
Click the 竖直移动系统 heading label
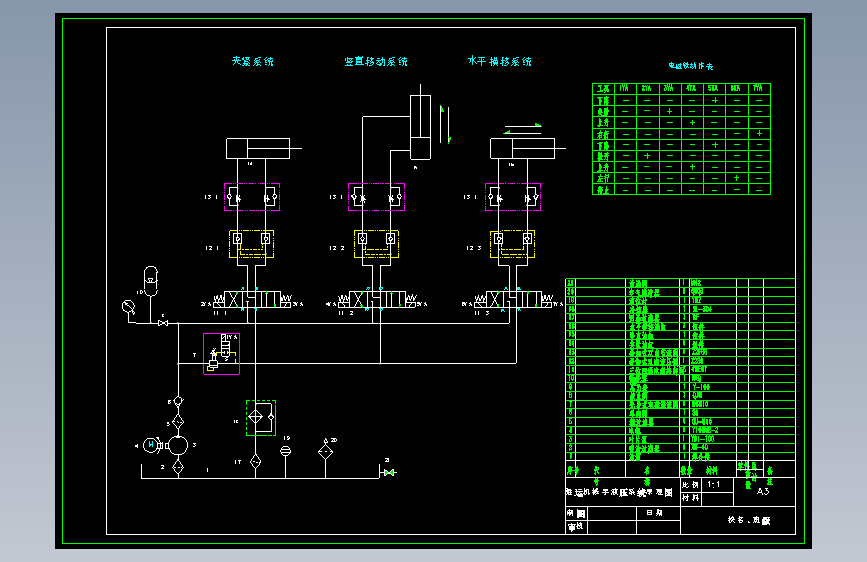click(376, 61)
